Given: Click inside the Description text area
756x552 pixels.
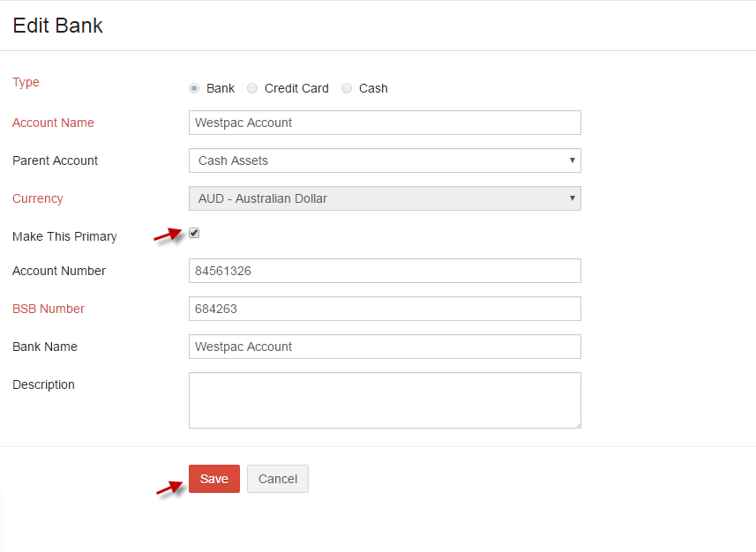Looking at the screenshot, I should (385, 400).
